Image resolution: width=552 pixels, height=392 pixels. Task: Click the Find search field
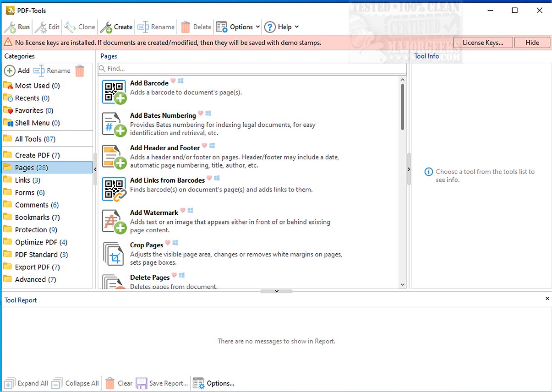[252, 69]
